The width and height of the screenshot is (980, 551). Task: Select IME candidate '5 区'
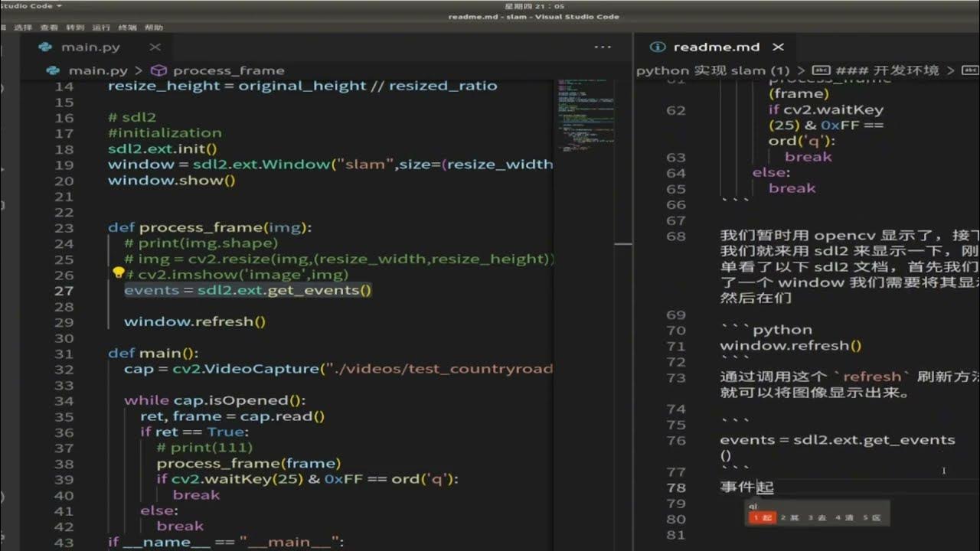[872, 518]
